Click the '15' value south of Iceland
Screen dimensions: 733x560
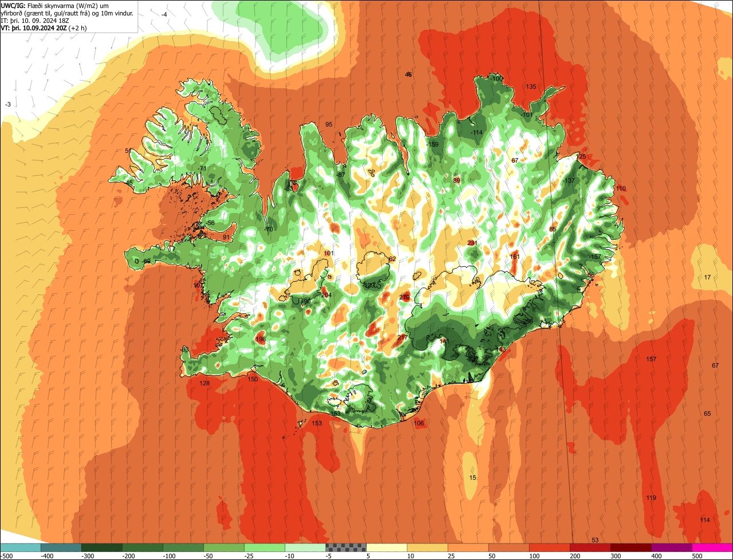[x=472, y=478]
